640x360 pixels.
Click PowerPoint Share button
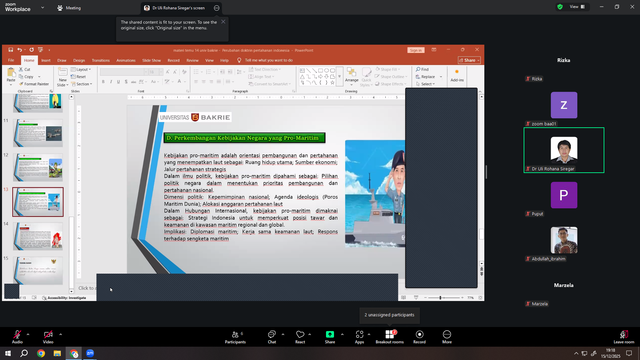click(x=469, y=60)
